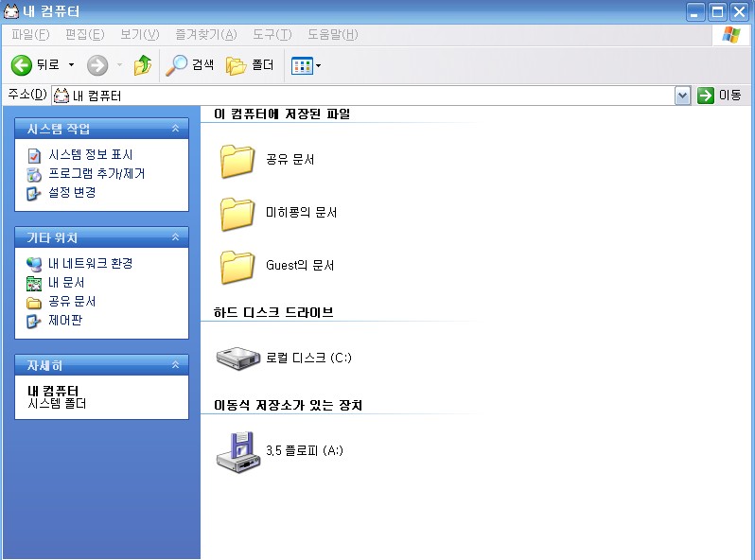Click the Search magnifier icon

[x=176, y=65]
